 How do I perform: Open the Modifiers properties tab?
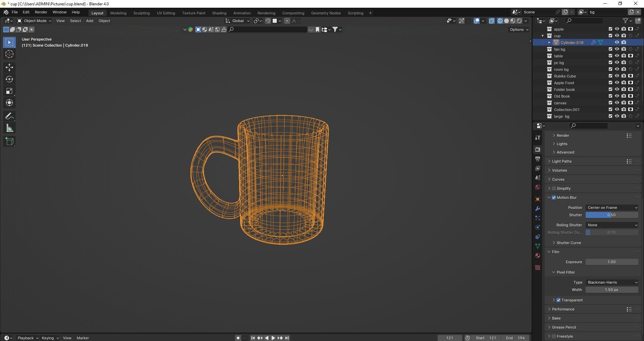(538, 209)
